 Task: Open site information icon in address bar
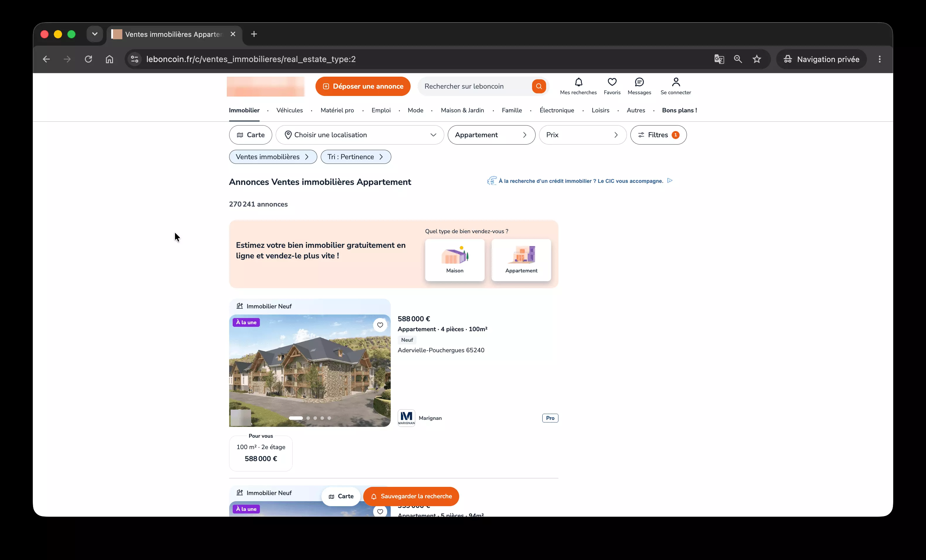click(135, 59)
